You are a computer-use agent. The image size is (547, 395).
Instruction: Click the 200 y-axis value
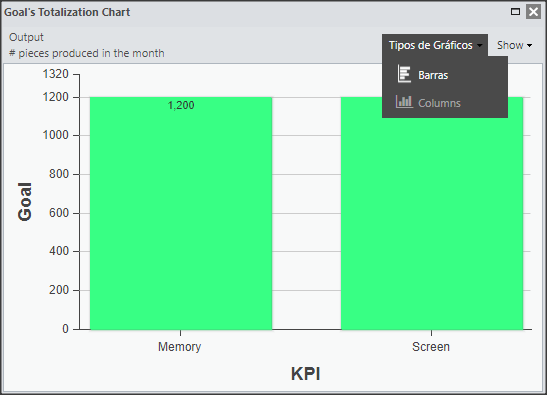[x=59, y=290]
